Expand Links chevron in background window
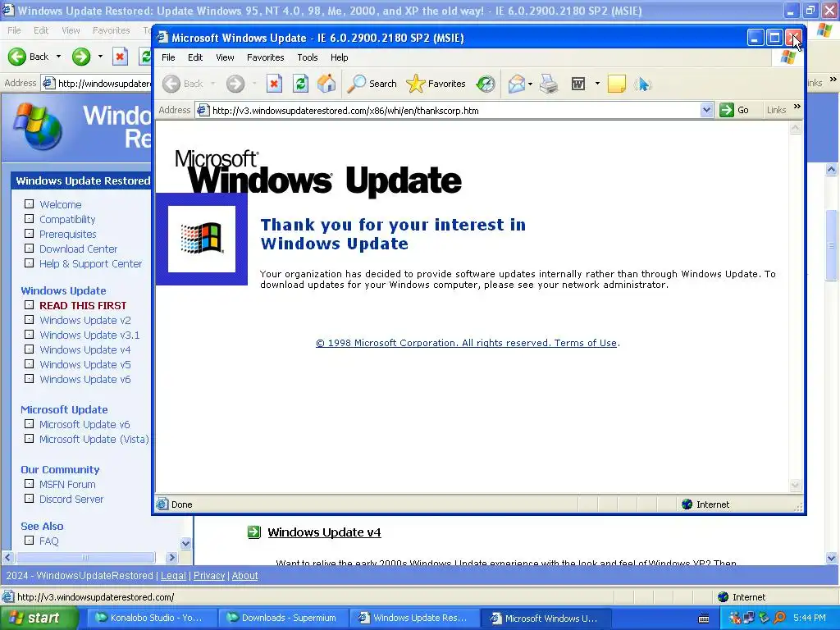Image resolution: width=840 pixels, height=630 pixels. point(833,80)
